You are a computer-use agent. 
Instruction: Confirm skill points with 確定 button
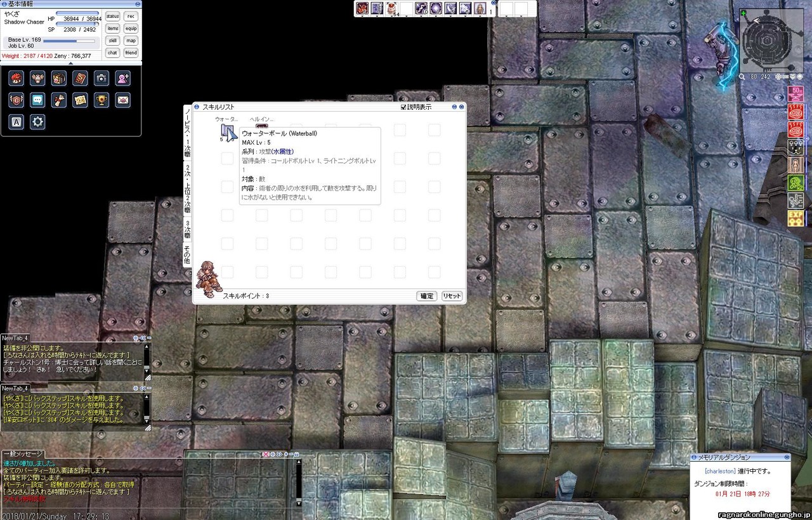tap(427, 296)
